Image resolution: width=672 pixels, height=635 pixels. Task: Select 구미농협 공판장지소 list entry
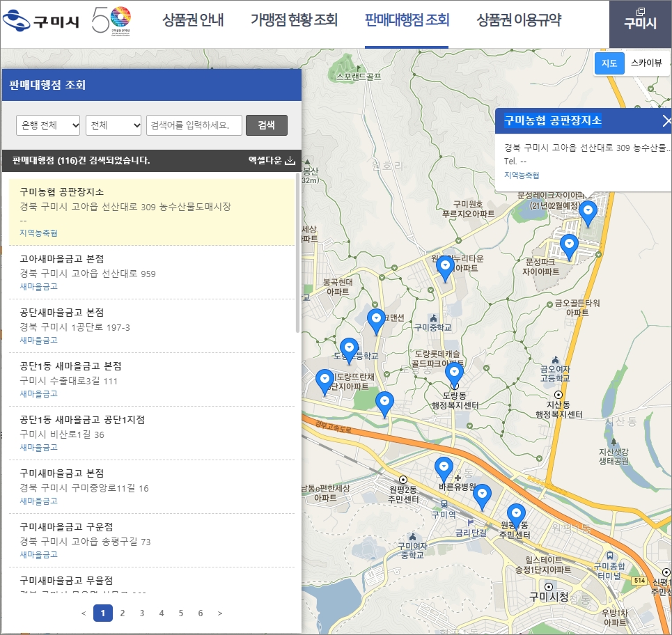pyautogui.click(x=152, y=212)
